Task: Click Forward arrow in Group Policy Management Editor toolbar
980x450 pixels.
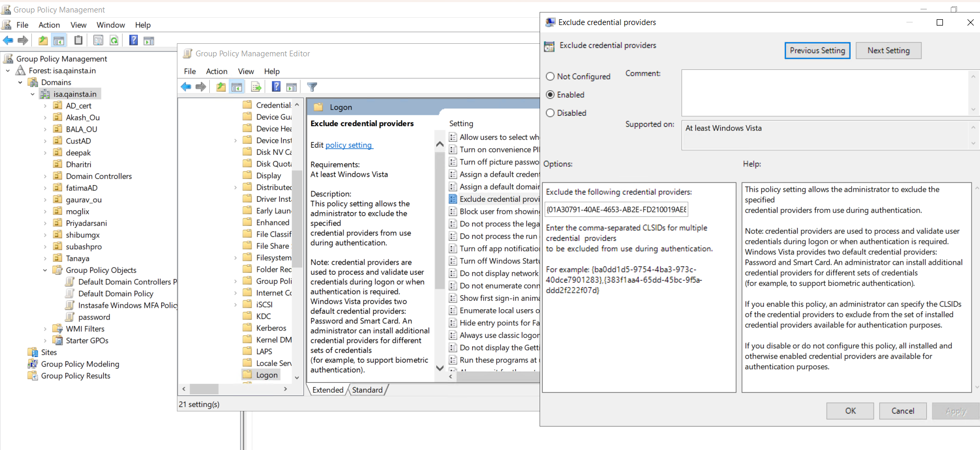Action: coord(201,87)
